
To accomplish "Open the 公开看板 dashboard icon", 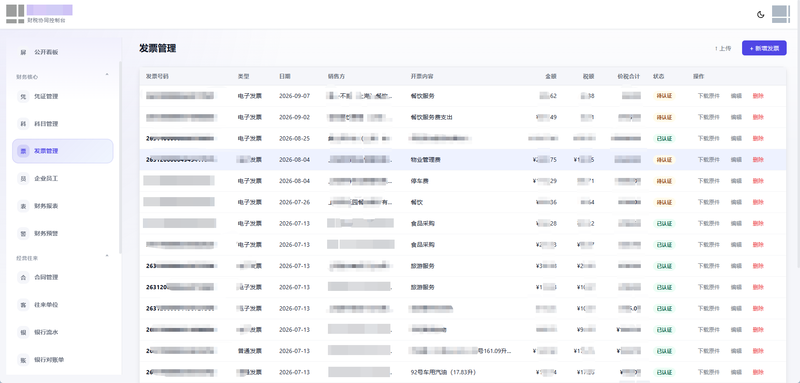I will pyautogui.click(x=22, y=52).
